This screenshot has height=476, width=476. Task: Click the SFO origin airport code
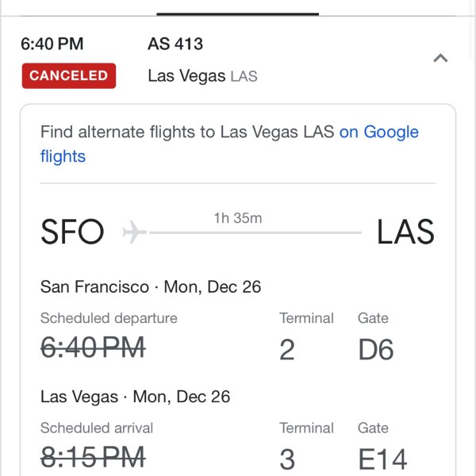[x=72, y=232]
